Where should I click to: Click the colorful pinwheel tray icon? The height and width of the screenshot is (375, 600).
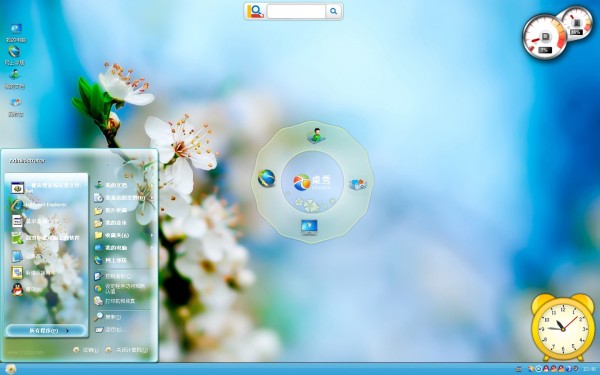coord(531,369)
